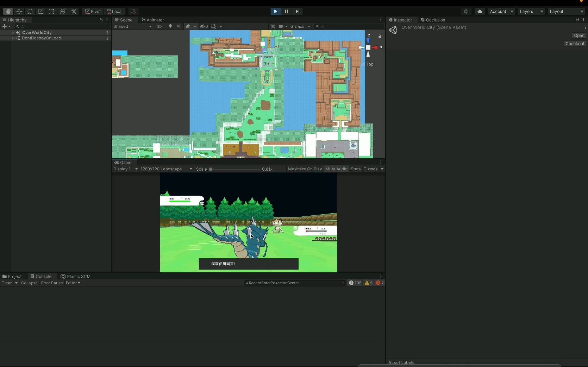Toggle console error count filter
The height and width of the screenshot is (367, 588).
pyautogui.click(x=380, y=283)
